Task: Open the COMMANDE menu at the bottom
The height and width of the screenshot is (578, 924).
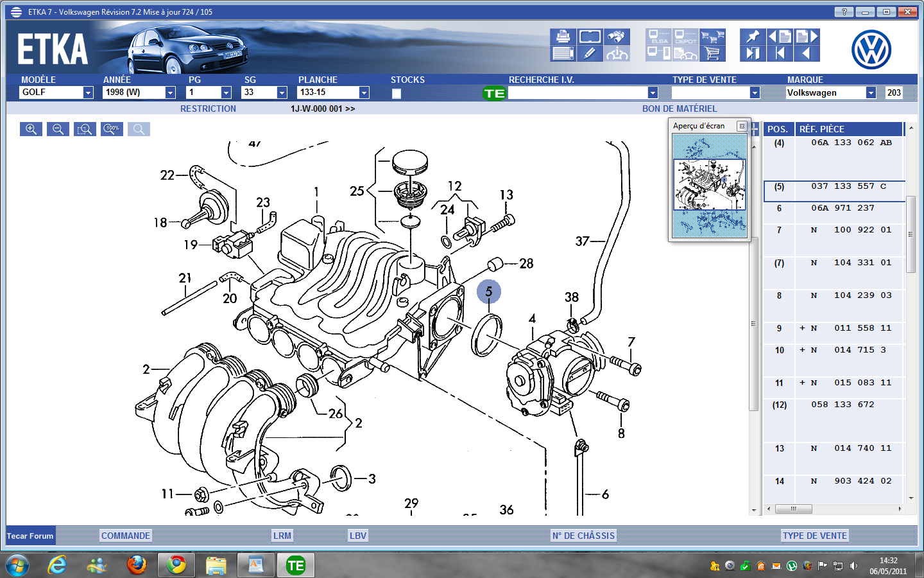Action: (x=126, y=535)
